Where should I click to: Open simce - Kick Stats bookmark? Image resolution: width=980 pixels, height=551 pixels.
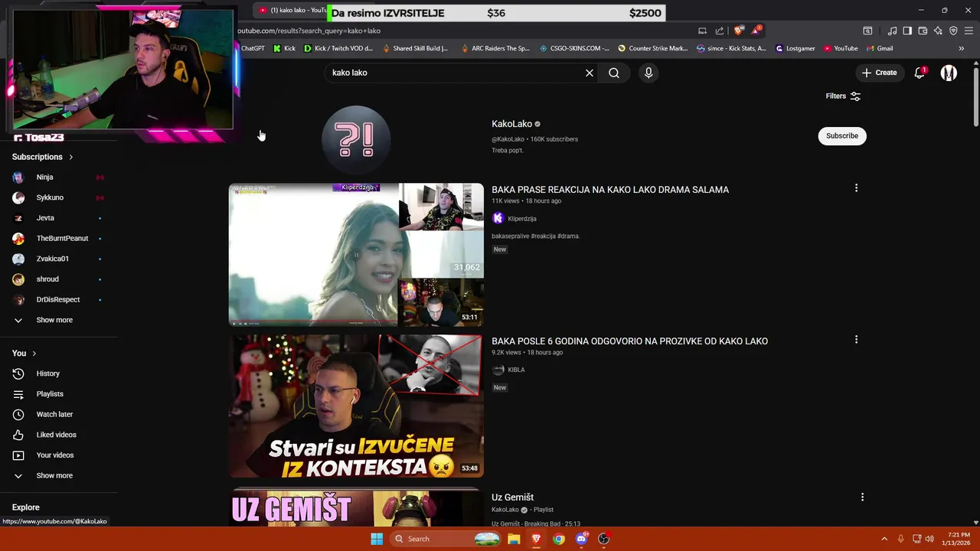(731, 48)
